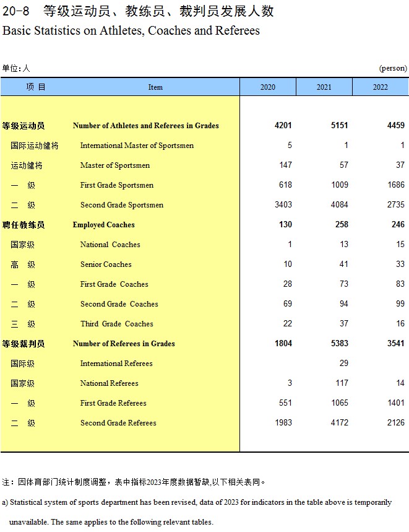Select the Chinese title starting with 20-8
Viewport: 409px width, 532px height.
[138, 11]
